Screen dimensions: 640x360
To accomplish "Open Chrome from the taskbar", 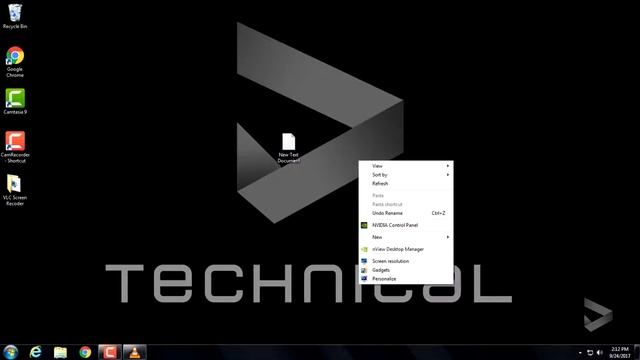I will (x=85, y=352).
